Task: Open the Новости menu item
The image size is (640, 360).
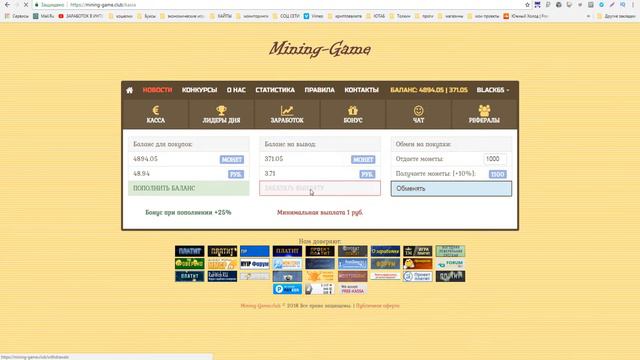Action: [157, 90]
